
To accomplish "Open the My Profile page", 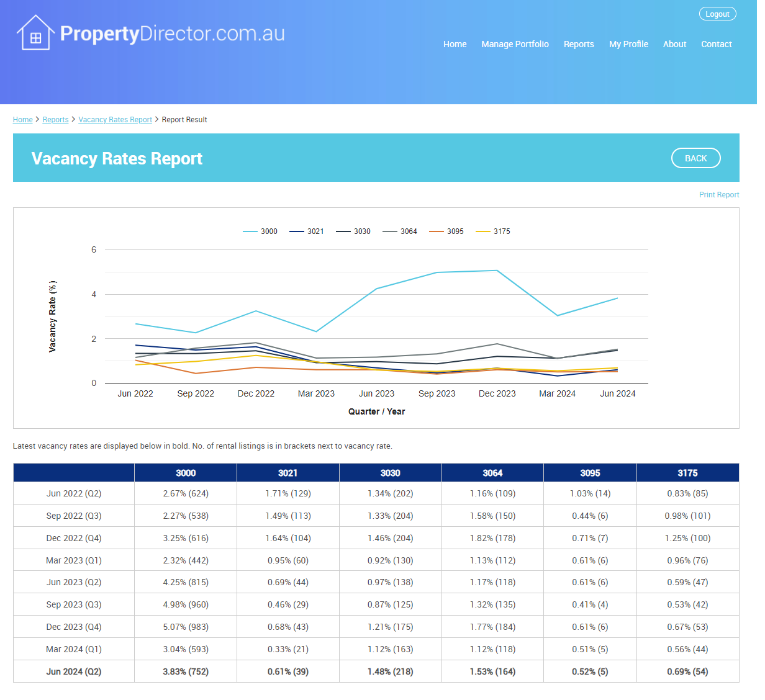I will 628,44.
